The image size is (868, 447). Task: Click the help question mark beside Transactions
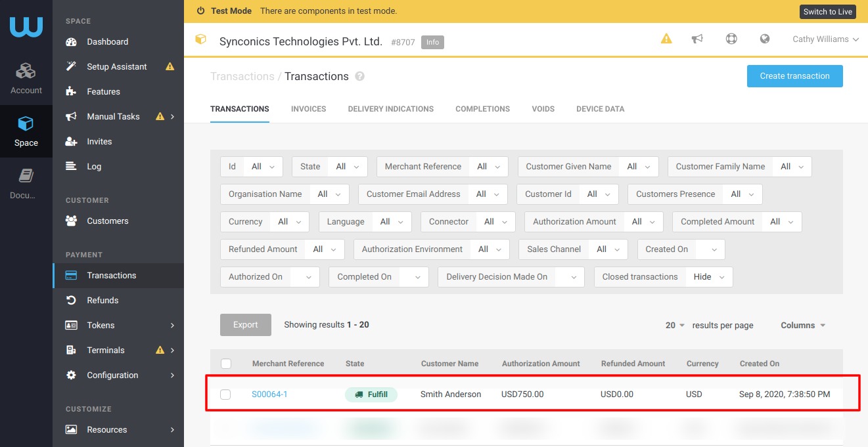click(359, 76)
